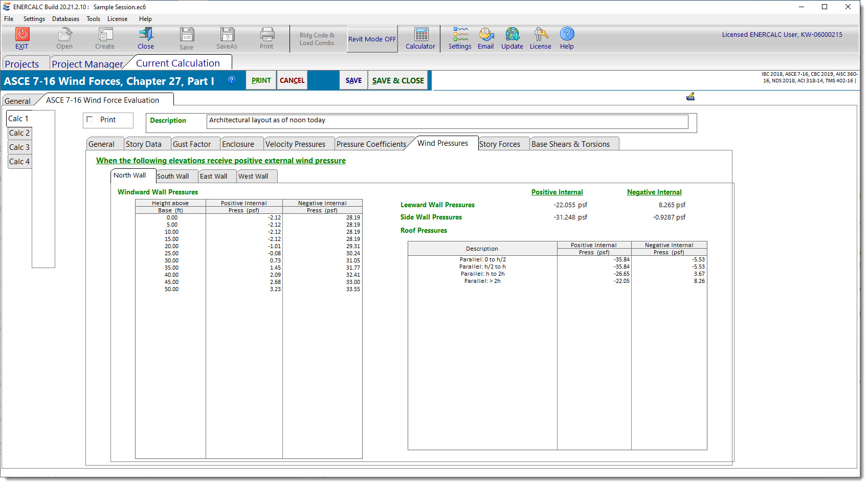Click the Close project toolbar icon

(146, 34)
